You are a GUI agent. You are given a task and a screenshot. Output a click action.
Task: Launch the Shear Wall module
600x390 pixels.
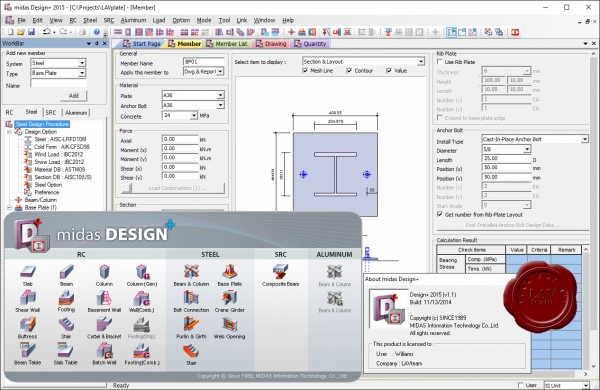point(28,298)
